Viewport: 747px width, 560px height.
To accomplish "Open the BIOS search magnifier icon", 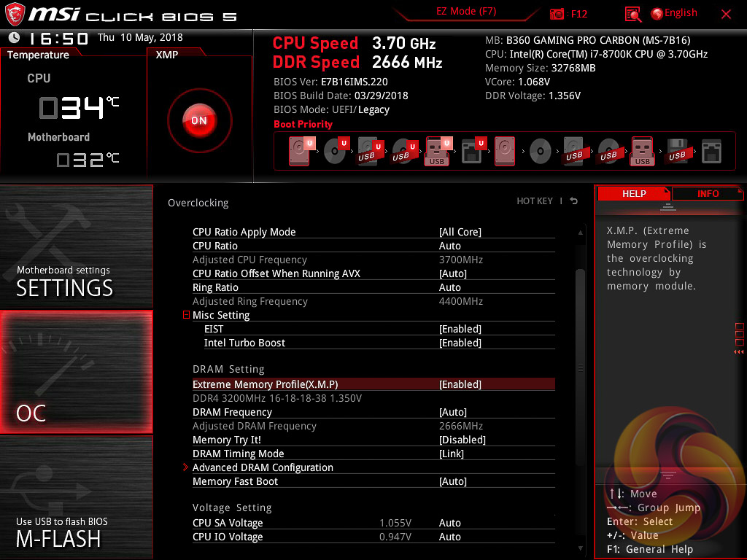I will 632,15.
